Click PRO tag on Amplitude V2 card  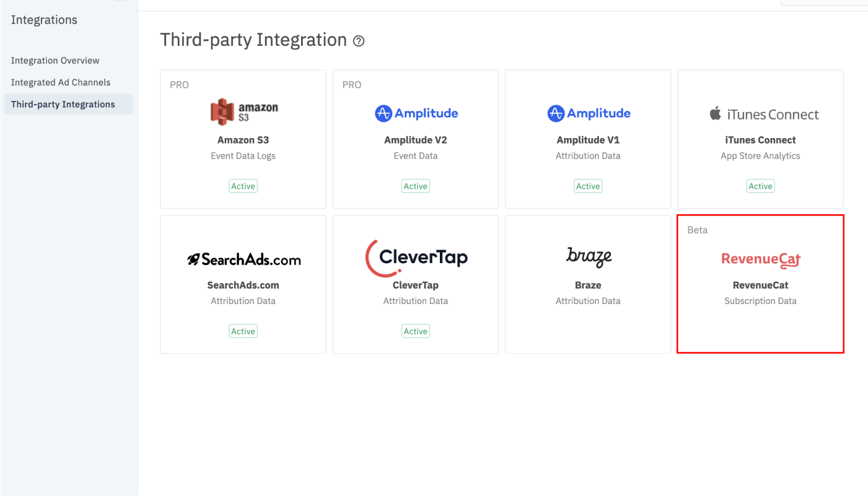(x=352, y=85)
